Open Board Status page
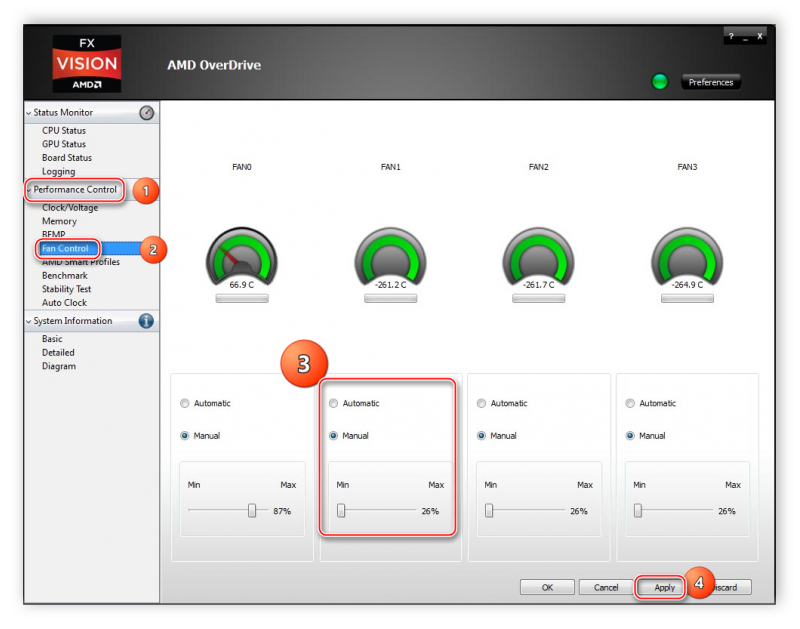Screen dimensions: 800x629 67,158
